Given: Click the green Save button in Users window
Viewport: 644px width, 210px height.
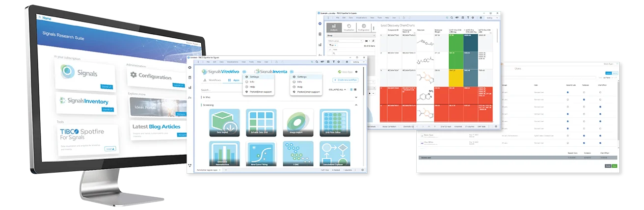Looking at the screenshot, I should (x=614, y=166).
